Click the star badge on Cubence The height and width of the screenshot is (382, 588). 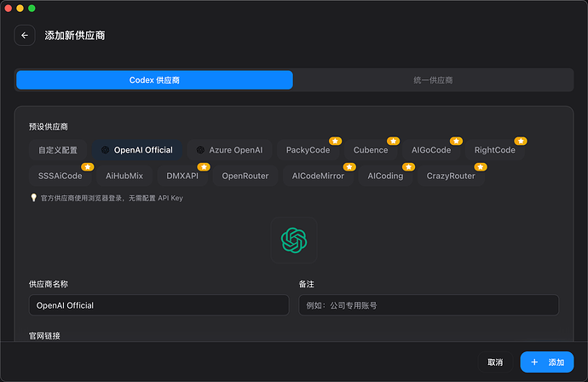pyautogui.click(x=394, y=141)
